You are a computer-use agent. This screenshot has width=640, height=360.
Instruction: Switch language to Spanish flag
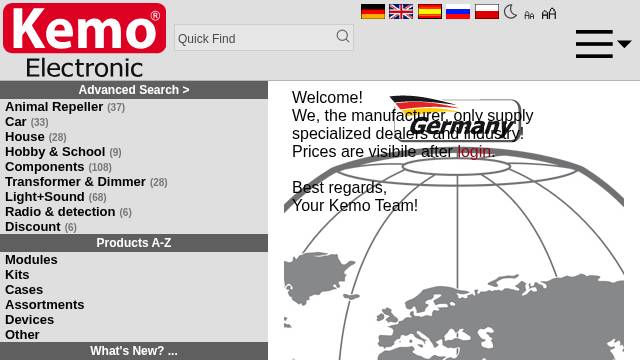point(429,12)
